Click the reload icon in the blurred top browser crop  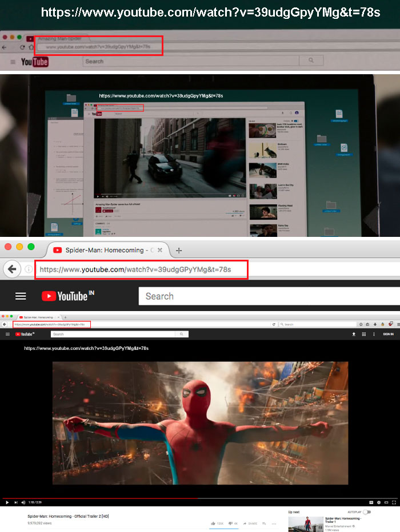[22, 47]
